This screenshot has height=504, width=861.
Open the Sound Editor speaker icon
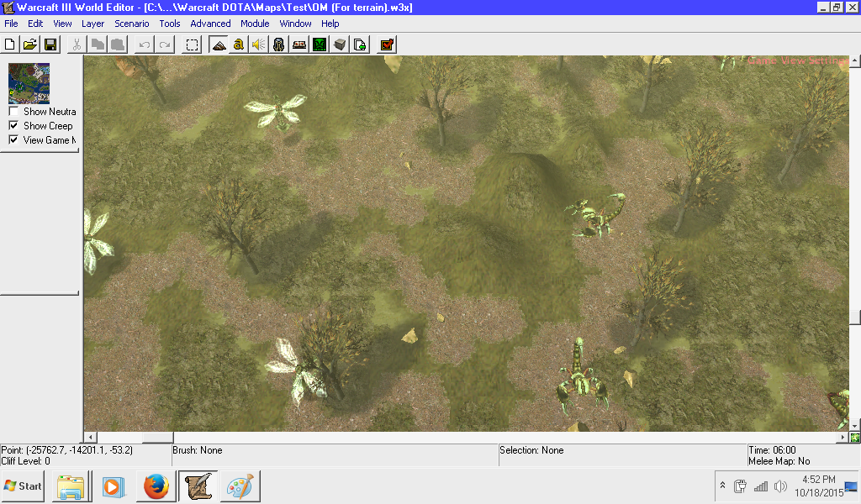pos(259,45)
